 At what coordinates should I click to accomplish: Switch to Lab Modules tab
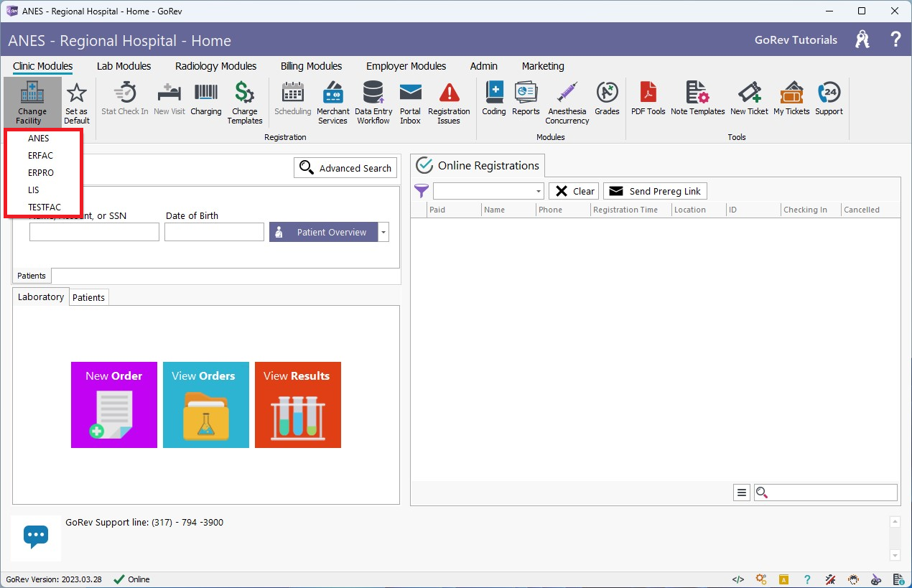point(124,66)
